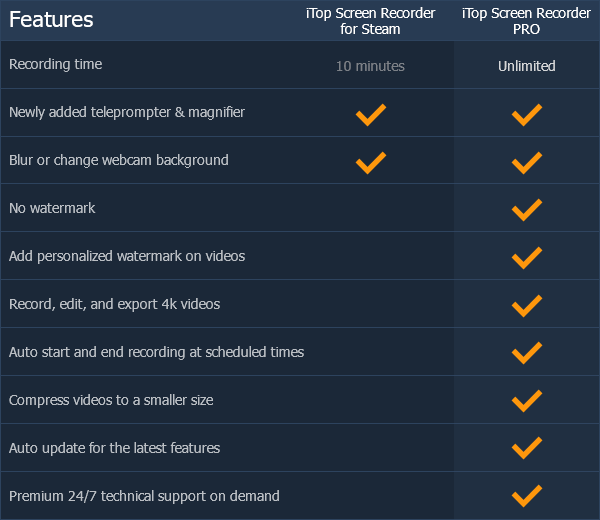The height and width of the screenshot is (520, 600).
Task: Click the No watermark feature label
Action: (x=52, y=209)
